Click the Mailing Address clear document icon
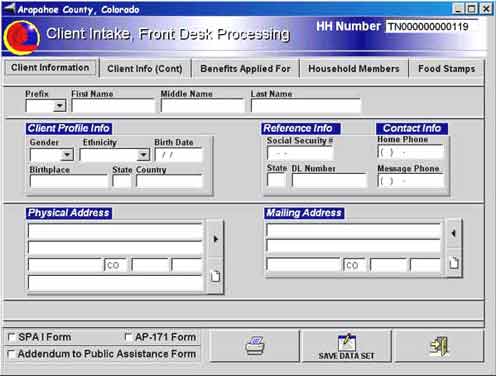The width and height of the screenshot is (500, 376). coord(454,263)
